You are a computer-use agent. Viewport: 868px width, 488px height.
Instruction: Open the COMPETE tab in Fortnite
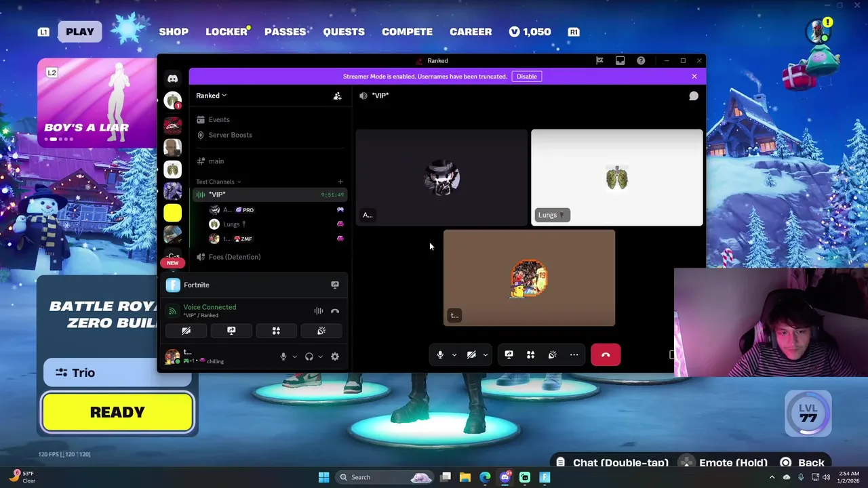pos(407,32)
